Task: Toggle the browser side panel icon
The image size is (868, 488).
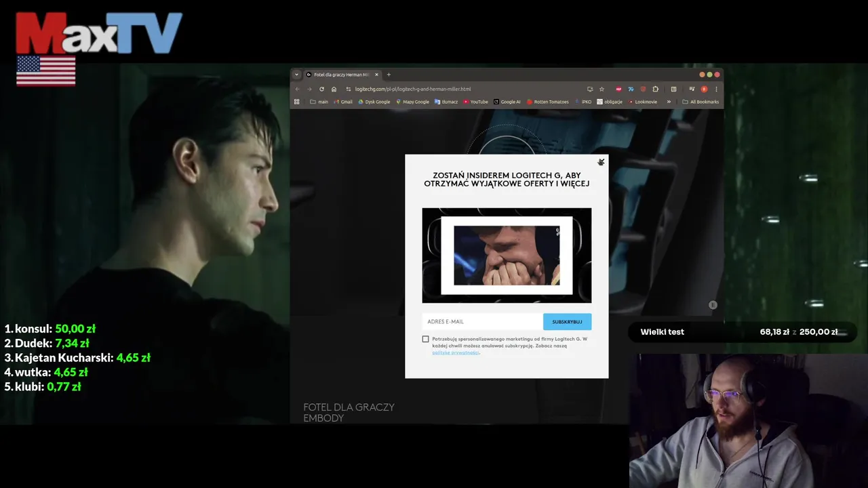Action: click(673, 89)
